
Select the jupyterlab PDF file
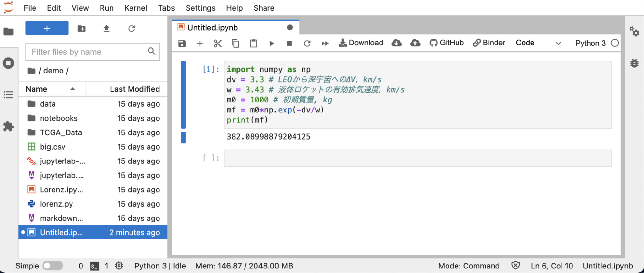(93, 161)
